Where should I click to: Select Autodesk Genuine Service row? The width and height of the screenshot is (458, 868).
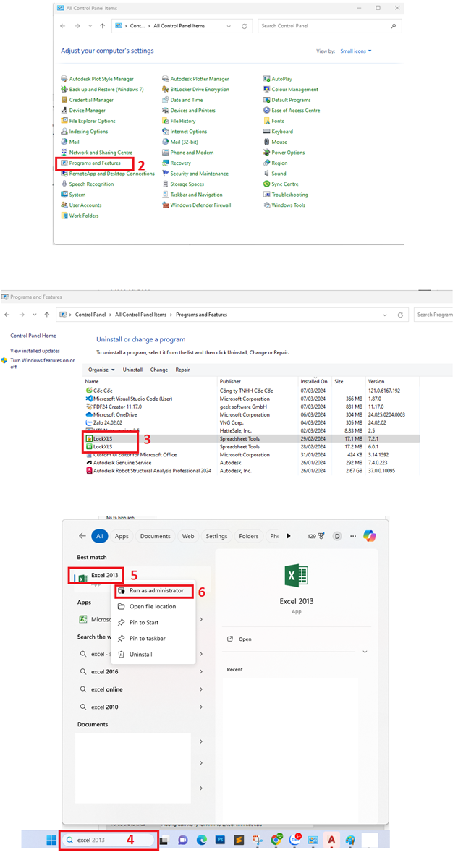(x=251, y=463)
